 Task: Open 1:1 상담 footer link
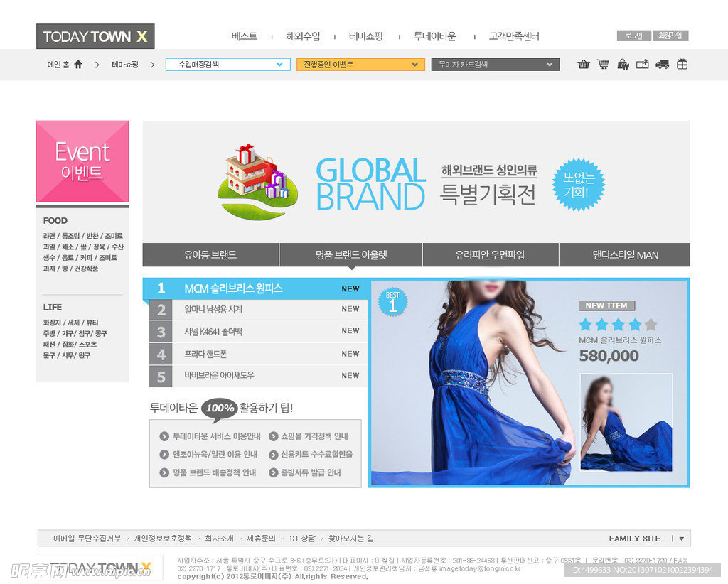click(301, 539)
